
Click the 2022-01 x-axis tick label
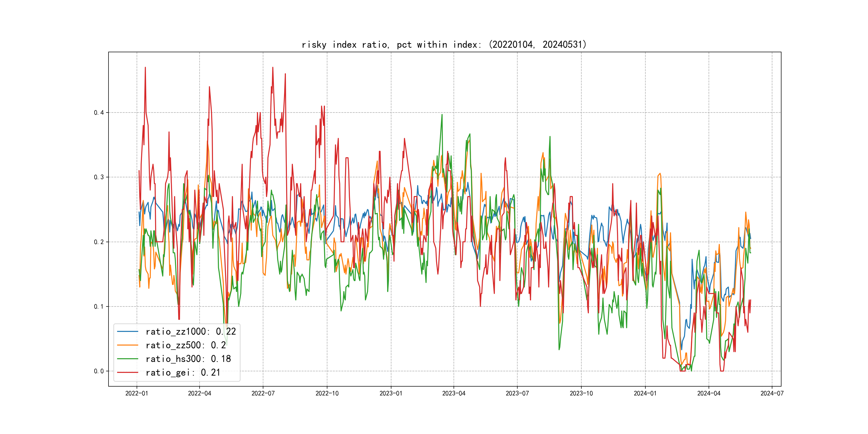136,393
